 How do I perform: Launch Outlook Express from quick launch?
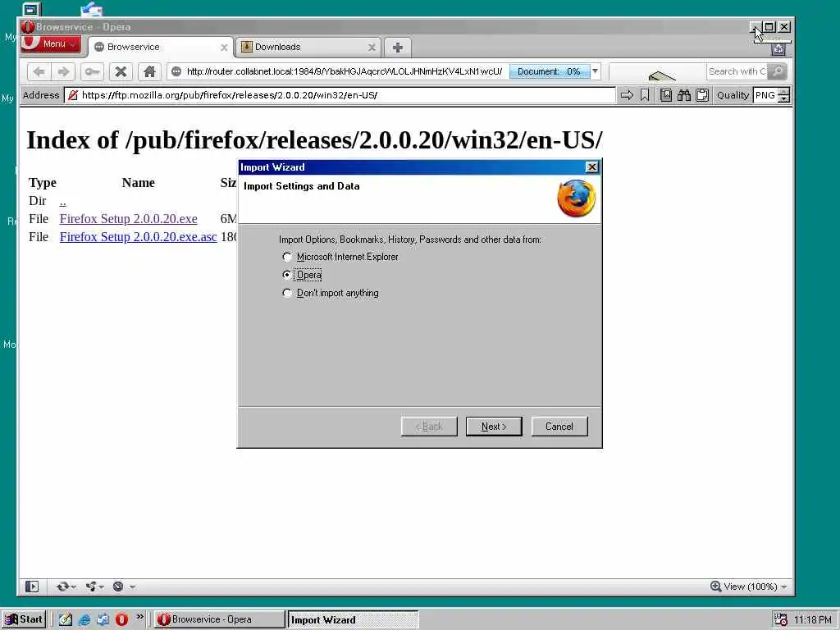tap(103, 620)
